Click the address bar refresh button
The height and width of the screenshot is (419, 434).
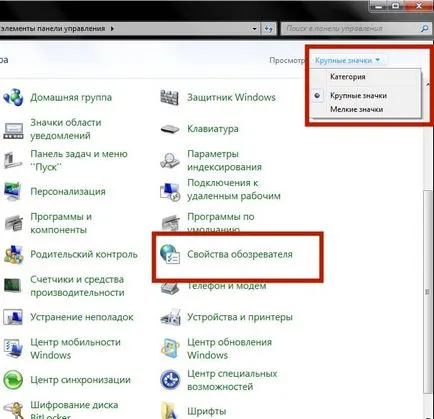click(x=268, y=29)
